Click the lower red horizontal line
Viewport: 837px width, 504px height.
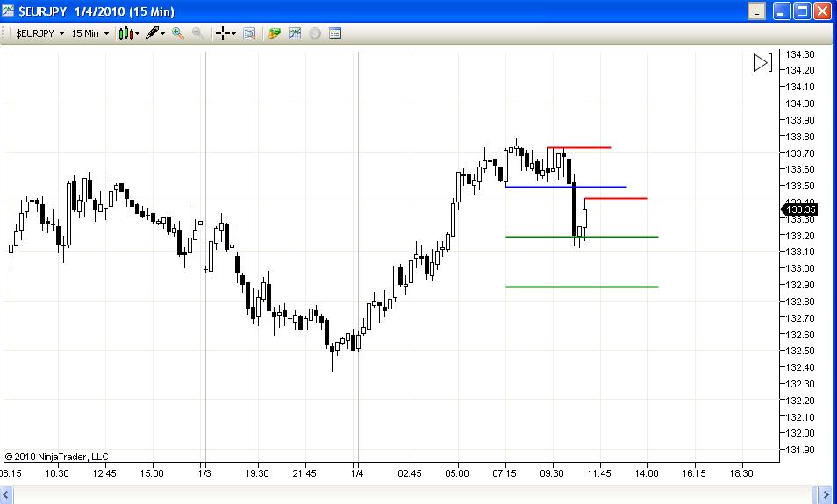(x=616, y=198)
